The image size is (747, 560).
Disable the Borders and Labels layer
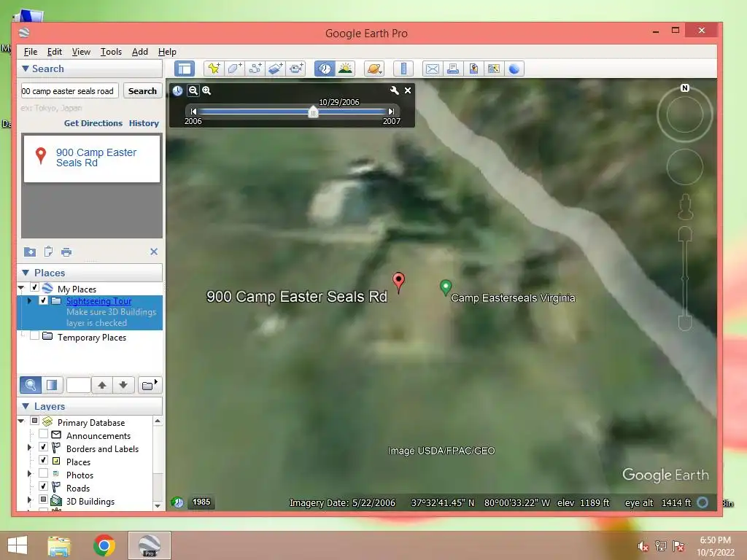(43, 447)
